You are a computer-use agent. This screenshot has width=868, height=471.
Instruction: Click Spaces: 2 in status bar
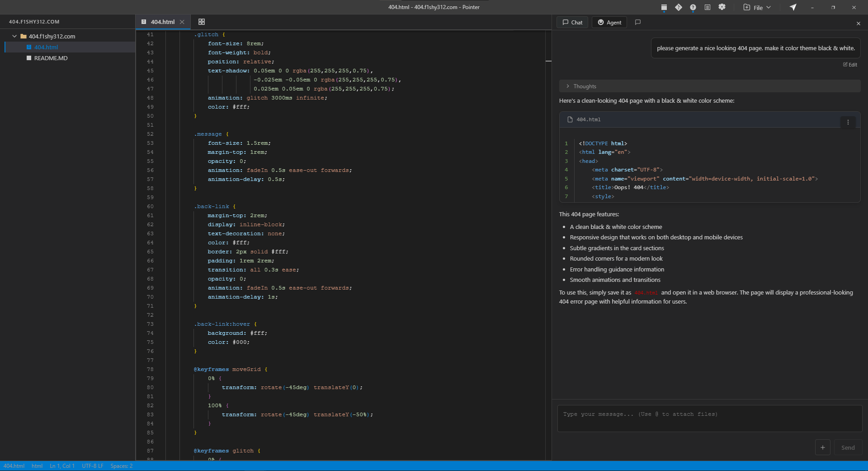tap(122, 466)
